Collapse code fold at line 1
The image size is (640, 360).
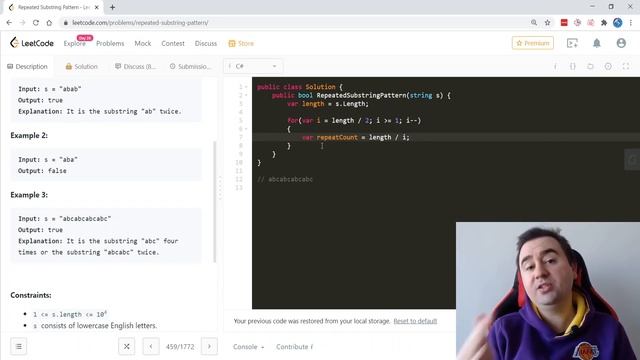click(246, 87)
